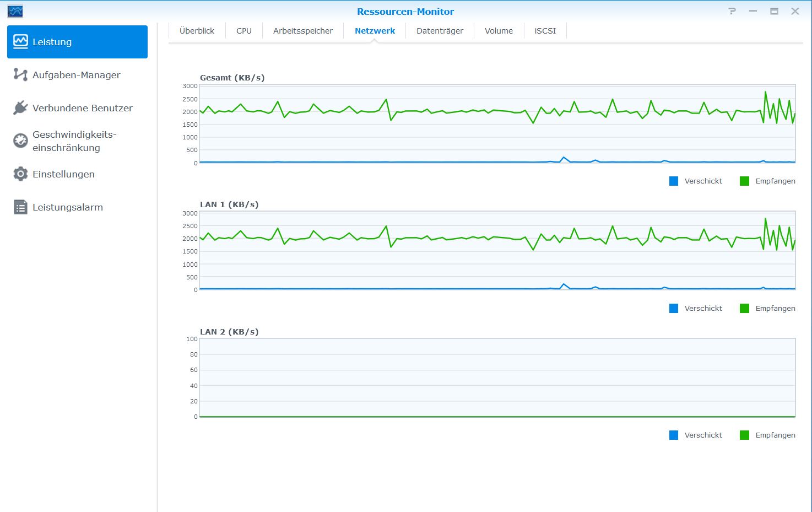The height and width of the screenshot is (512, 812).
Task: Open Leistungsalarm in the sidebar
Action: [77, 207]
